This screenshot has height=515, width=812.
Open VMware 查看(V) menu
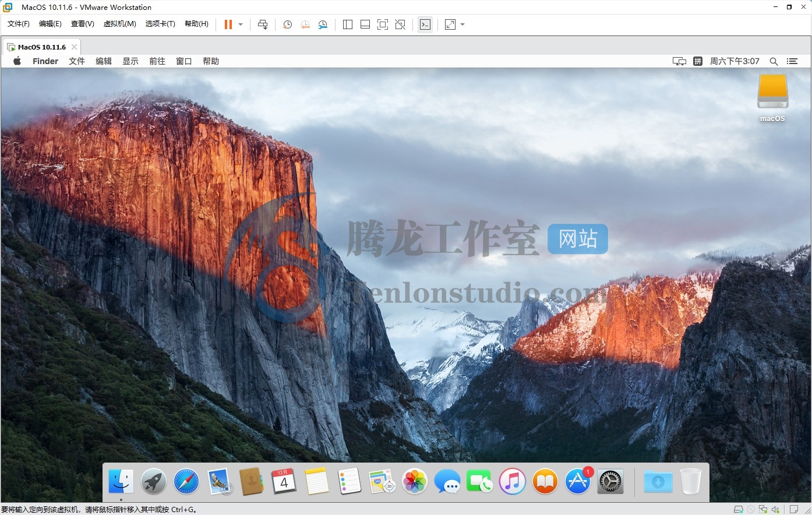[x=82, y=24]
